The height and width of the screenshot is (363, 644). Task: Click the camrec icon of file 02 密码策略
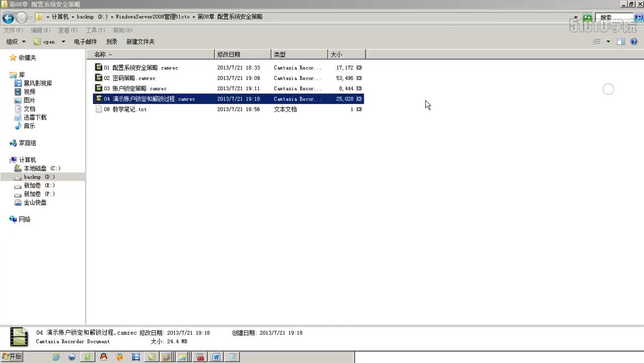pyautogui.click(x=99, y=78)
